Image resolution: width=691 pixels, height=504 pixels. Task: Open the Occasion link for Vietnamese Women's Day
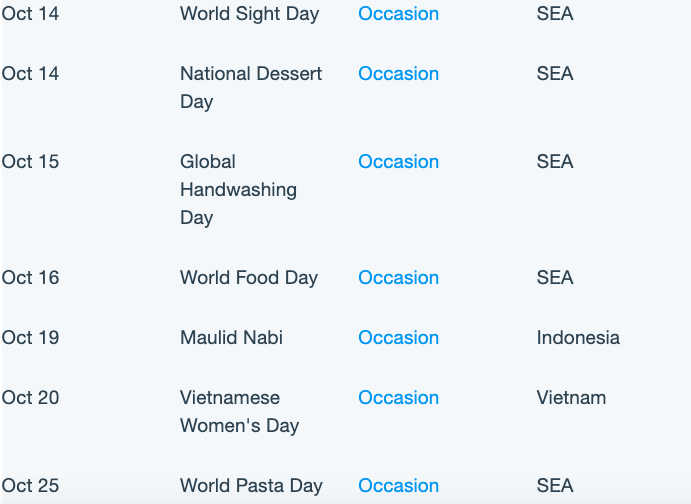pyautogui.click(x=398, y=397)
